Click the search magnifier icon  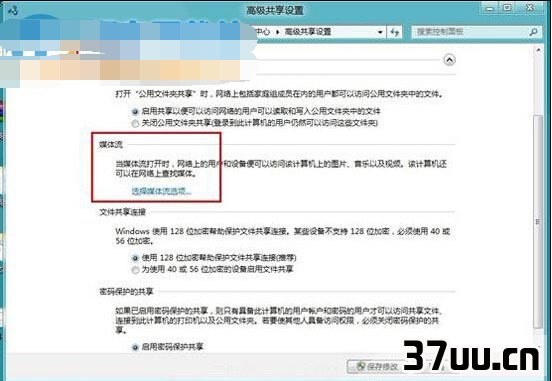[534, 32]
